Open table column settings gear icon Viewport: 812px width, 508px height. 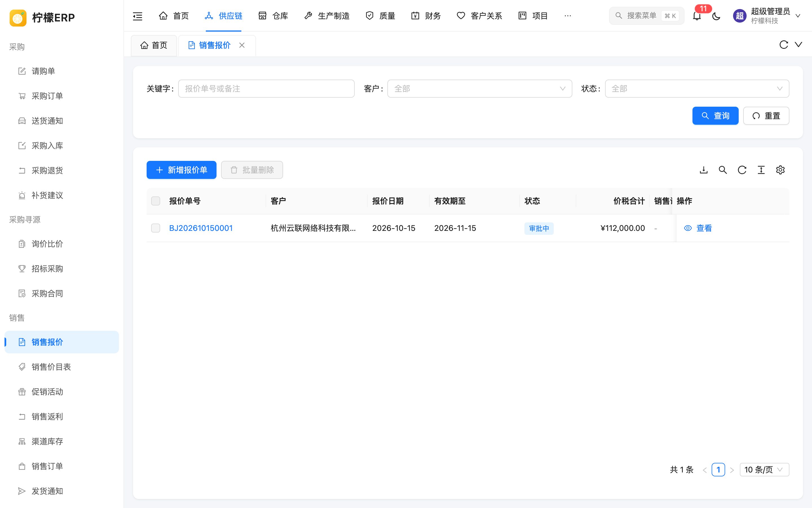coord(780,170)
